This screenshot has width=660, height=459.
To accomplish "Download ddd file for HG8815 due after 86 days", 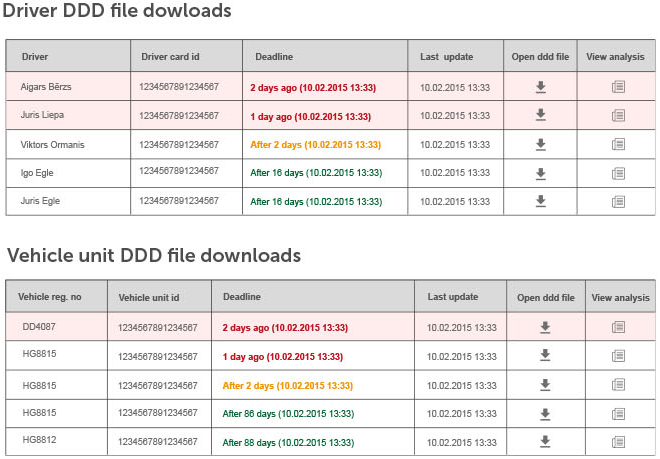I will [545, 413].
